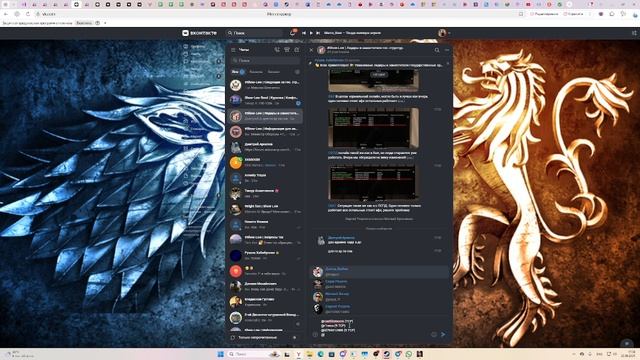Open third screenshot thumbnail in the conversation

pos(373,182)
